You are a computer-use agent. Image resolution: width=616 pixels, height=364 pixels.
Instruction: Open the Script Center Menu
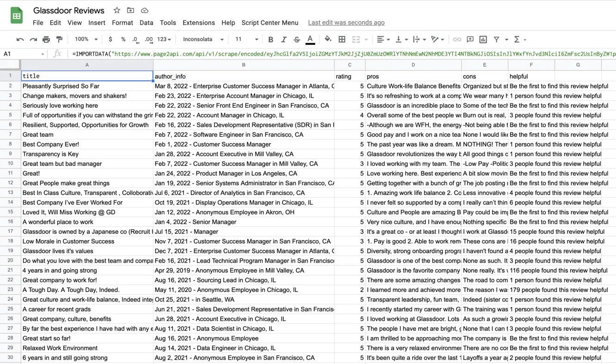[x=270, y=23]
